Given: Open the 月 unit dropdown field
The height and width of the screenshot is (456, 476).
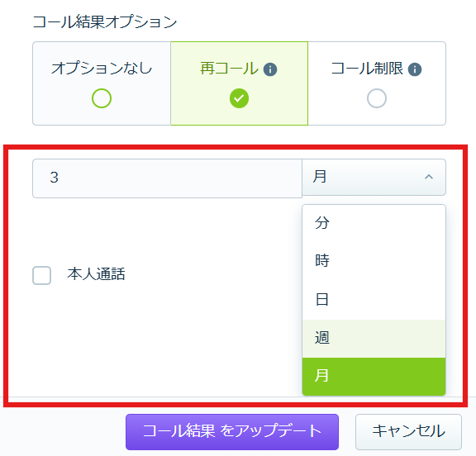Looking at the screenshot, I should pos(374,177).
